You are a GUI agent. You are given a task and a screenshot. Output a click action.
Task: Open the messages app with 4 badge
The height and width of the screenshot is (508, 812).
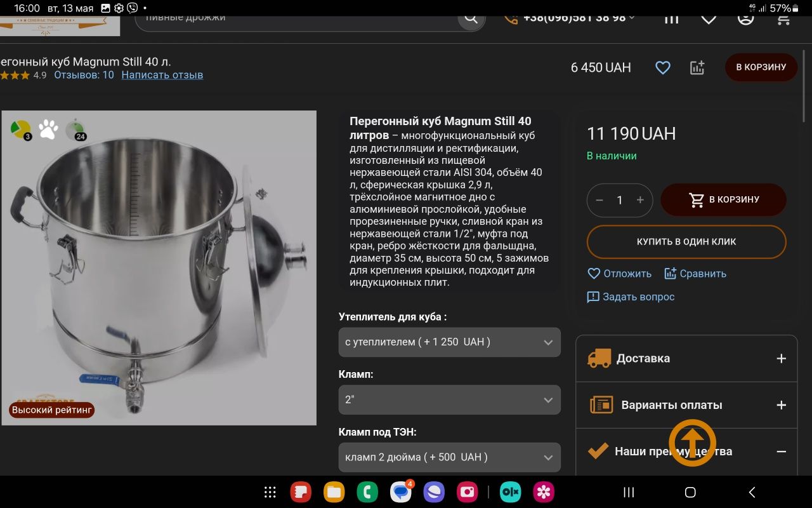pos(401,492)
